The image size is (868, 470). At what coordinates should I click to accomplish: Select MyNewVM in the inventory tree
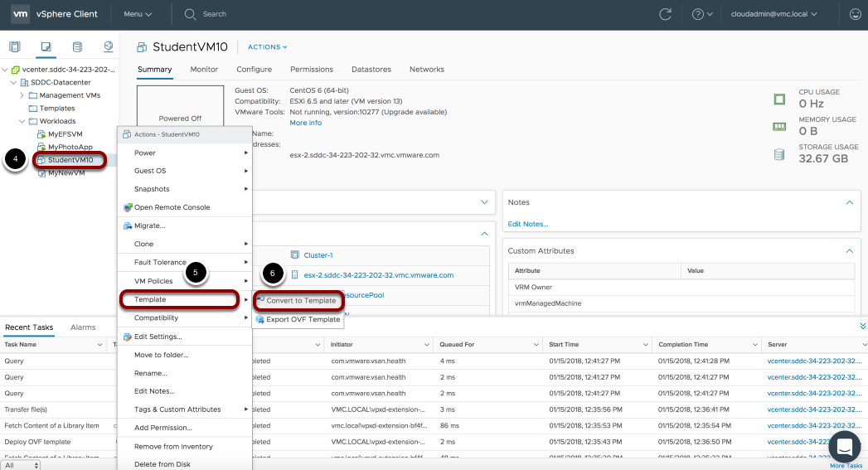(x=66, y=173)
